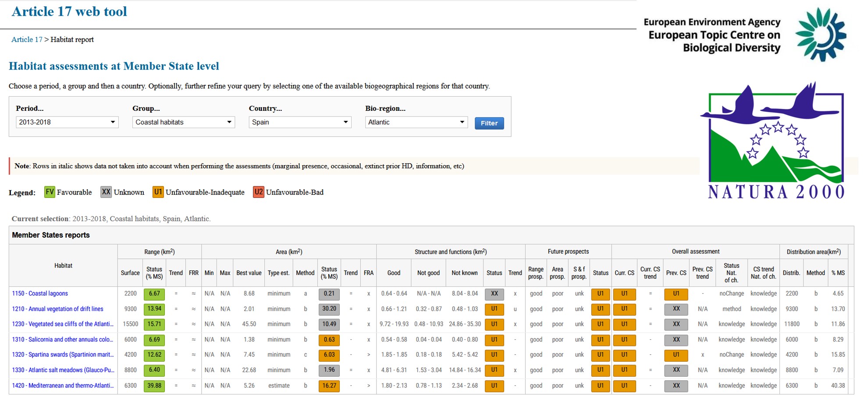Image resolution: width=868 pixels, height=398 pixels.
Task: Click the orange U1 Unfavourable-Inadequate legend swatch
Action: [158, 192]
